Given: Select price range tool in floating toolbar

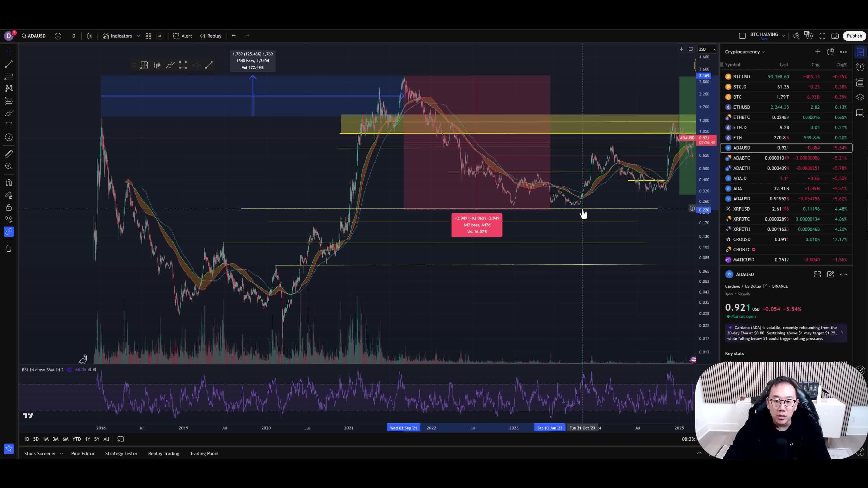Looking at the screenshot, I should tap(144, 65).
